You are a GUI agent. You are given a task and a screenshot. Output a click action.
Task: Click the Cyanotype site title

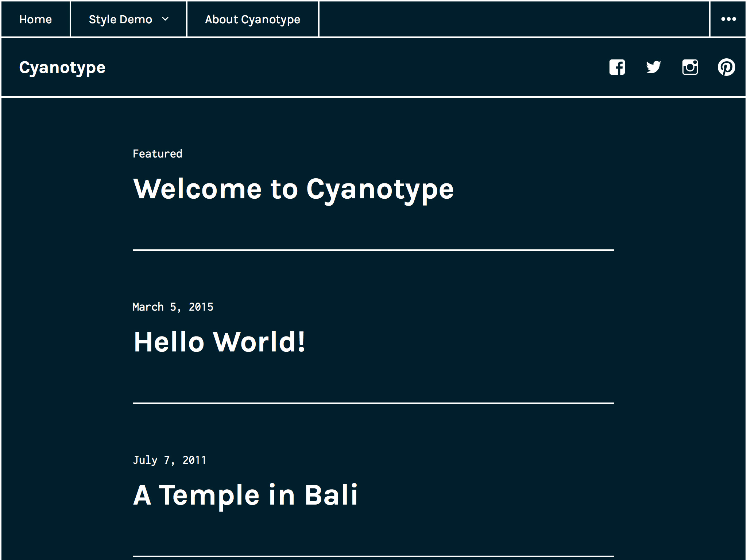[62, 68]
